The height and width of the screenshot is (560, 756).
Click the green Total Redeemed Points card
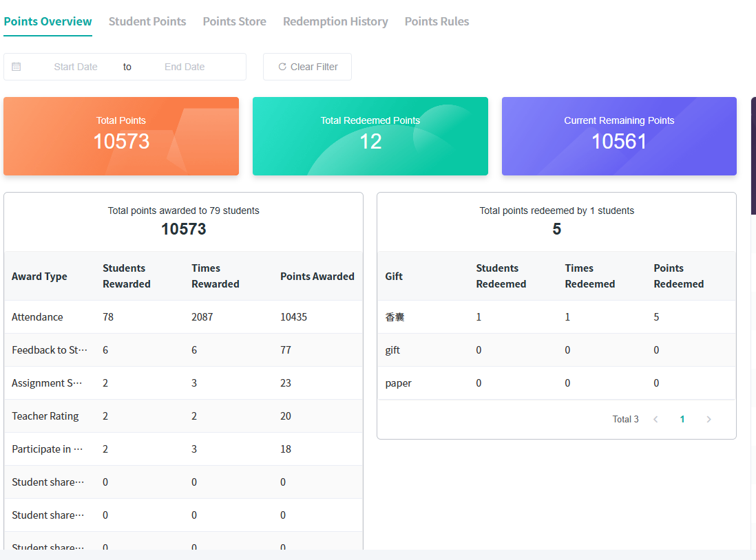pos(370,136)
